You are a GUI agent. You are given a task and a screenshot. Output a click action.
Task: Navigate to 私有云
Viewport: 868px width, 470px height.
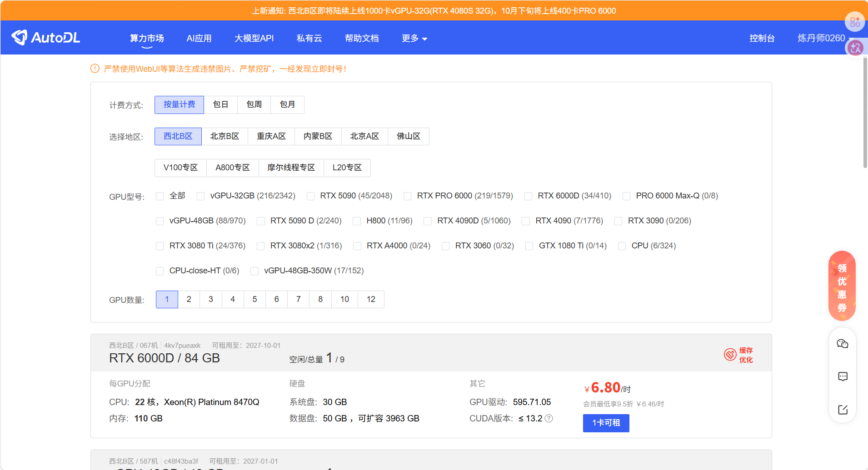click(309, 38)
